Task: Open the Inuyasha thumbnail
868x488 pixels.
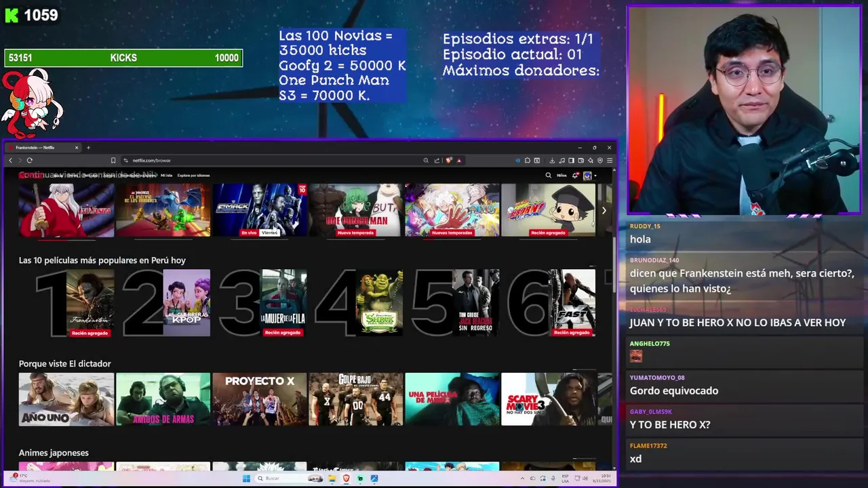Action: click(66, 210)
